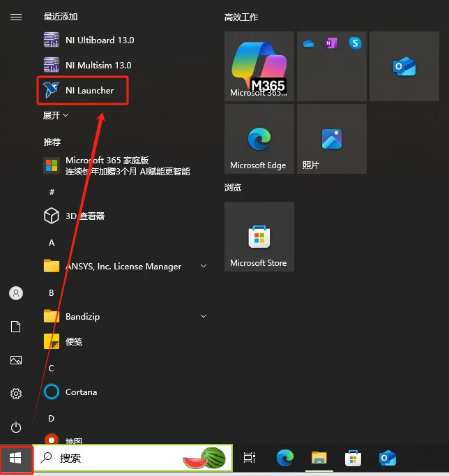This screenshot has width=449, height=476.
Task: Click the 搜索 taskbar search box
Action: coord(132,458)
